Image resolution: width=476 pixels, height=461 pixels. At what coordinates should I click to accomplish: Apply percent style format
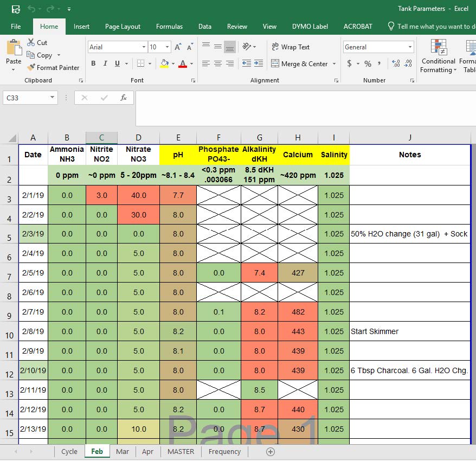(368, 63)
